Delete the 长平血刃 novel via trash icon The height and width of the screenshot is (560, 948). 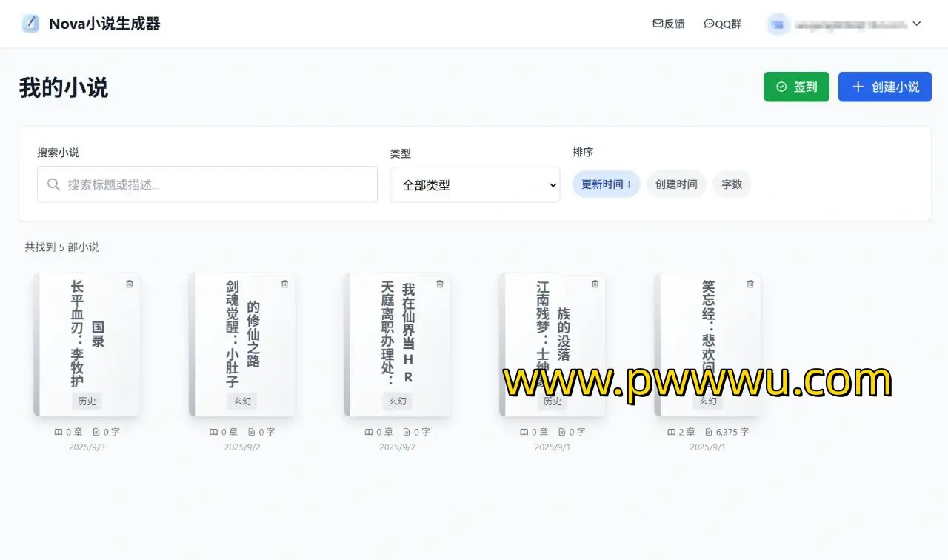(x=130, y=284)
